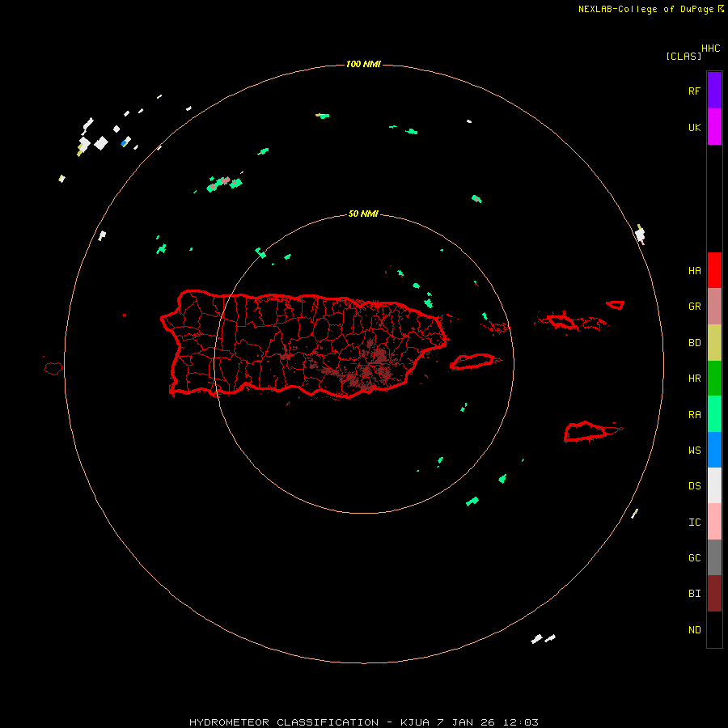Select the BI brown legend swatch
This screenshot has height=728, width=728.
(x=714, y=594)
